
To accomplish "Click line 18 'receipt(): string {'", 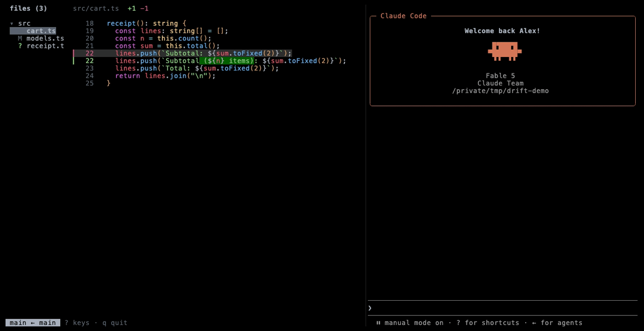I will [x=147, y=23].
